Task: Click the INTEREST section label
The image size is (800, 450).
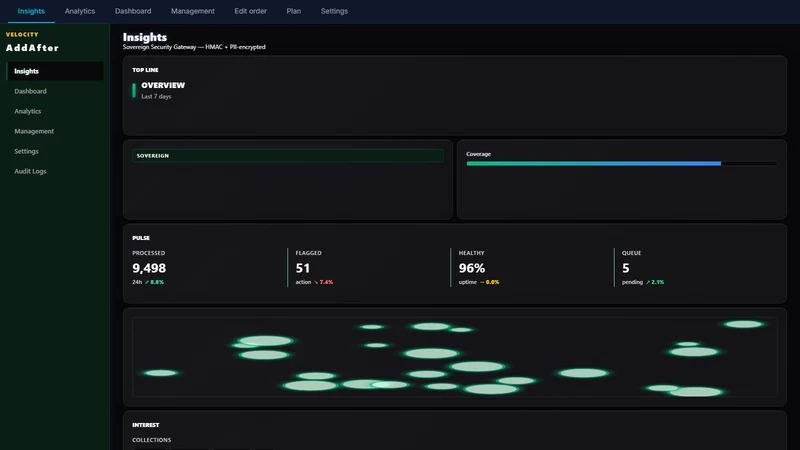Action: 145,425
